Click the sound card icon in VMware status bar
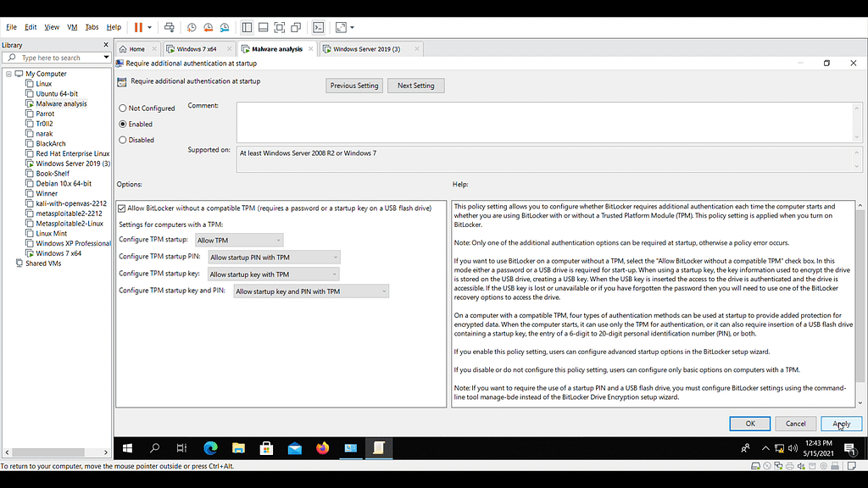Viewport: 868px width, 488px height. tap(801, 466)
